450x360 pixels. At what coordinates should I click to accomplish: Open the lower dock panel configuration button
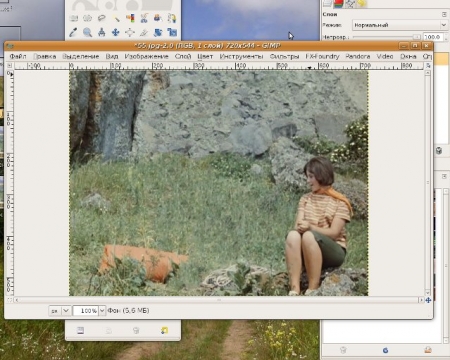pos(444,176)
